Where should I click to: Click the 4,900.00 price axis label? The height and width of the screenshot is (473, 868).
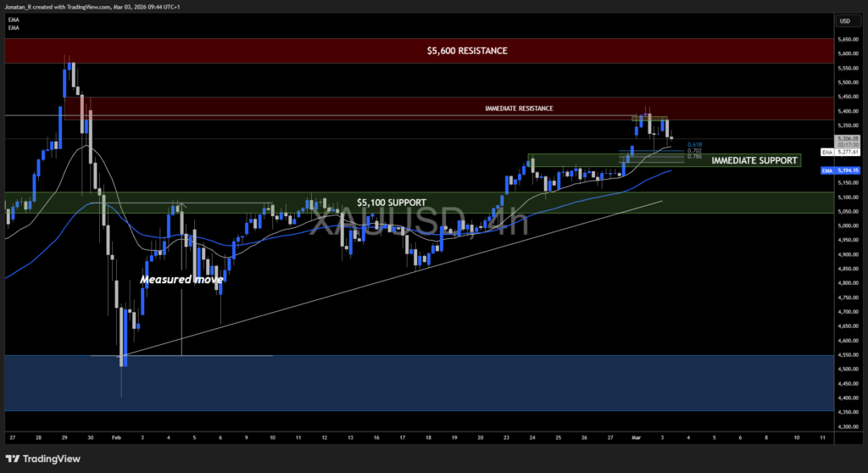pos(848,255)
